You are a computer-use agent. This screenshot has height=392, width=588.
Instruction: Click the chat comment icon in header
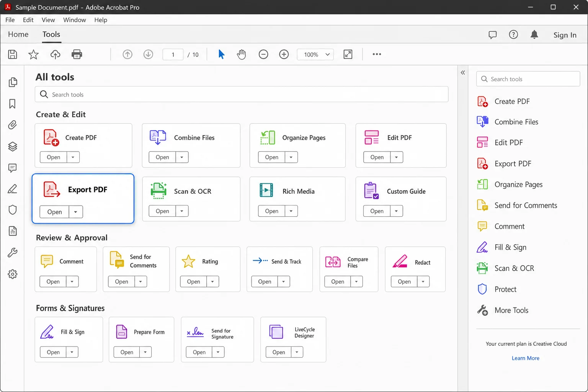493,35
